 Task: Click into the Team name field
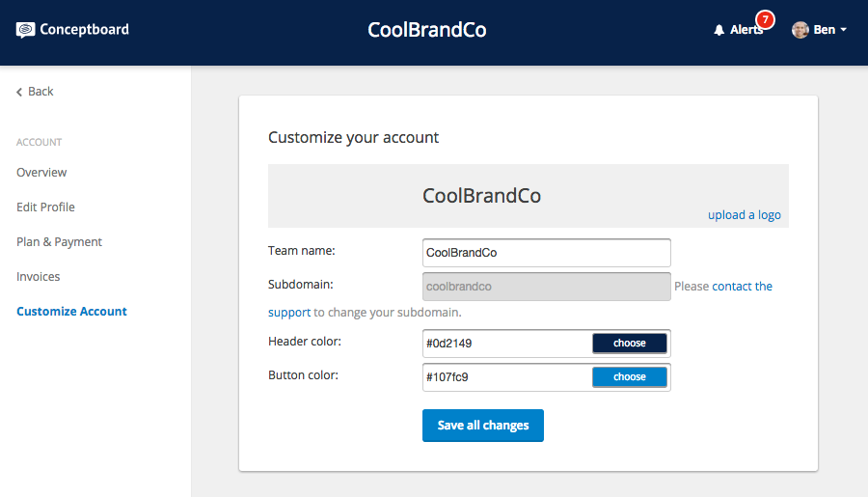point(547,253)
